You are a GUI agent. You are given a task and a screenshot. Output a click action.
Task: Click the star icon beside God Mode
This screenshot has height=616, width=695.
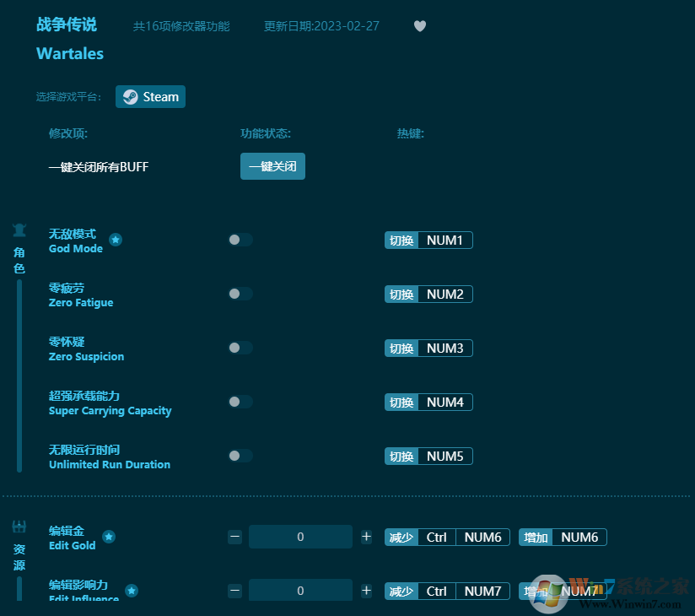pyautogui.click(x=116, y=240)
